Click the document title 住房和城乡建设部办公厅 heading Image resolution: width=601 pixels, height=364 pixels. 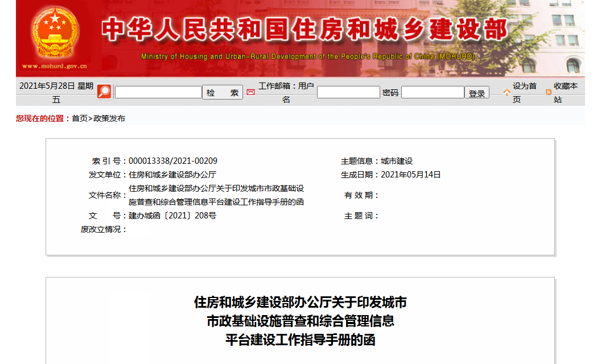pos(300,304)
